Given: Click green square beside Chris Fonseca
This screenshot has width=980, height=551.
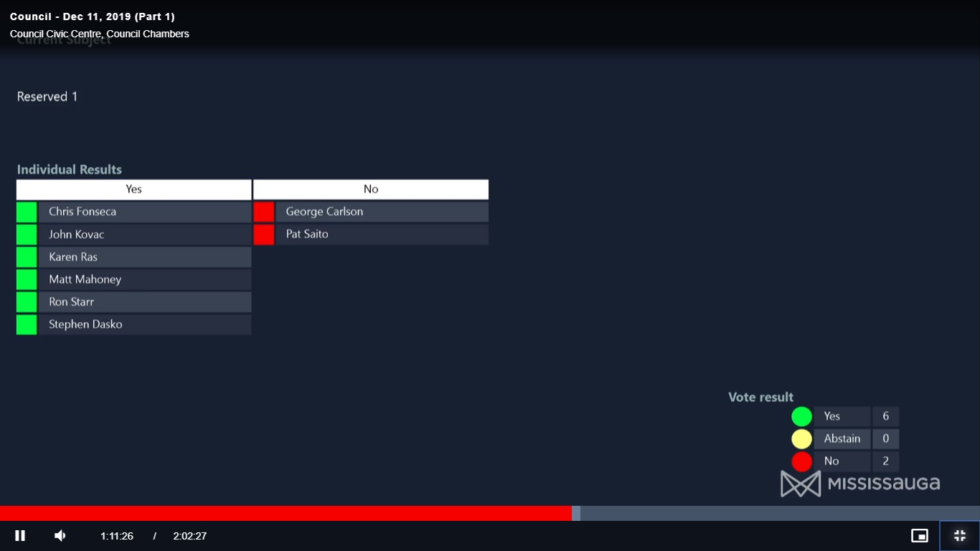Looking at the screenshot, I should 27,212.
